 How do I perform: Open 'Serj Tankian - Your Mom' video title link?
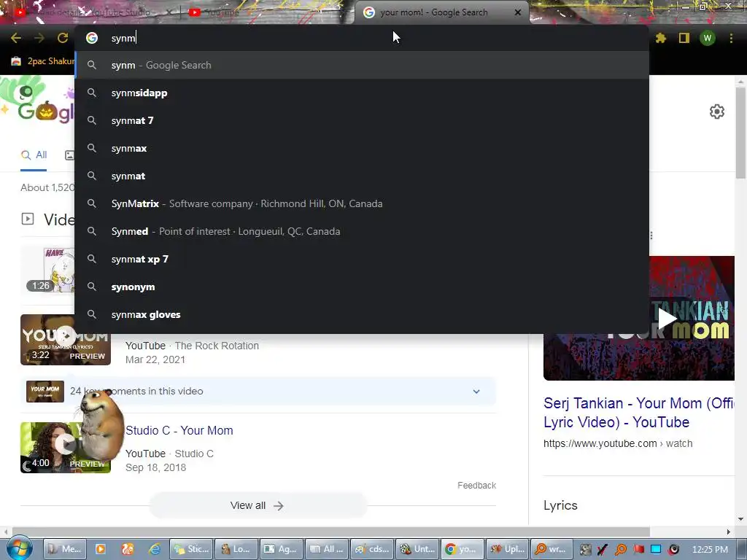click(x=638, y=413)
